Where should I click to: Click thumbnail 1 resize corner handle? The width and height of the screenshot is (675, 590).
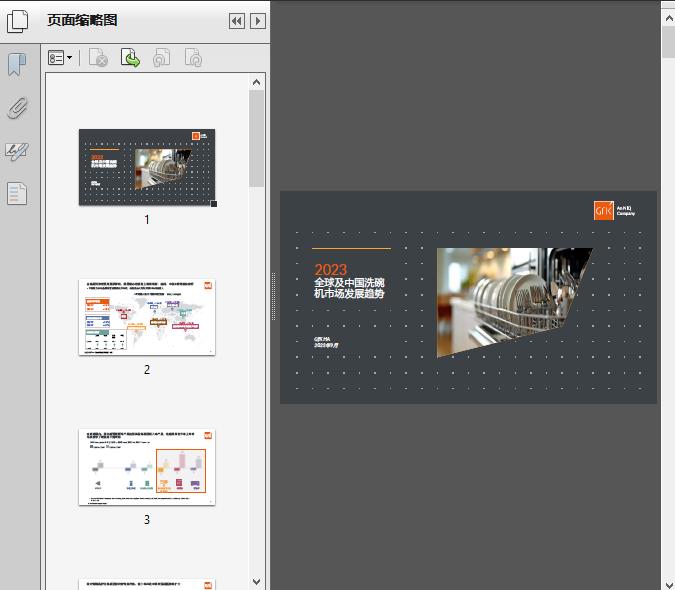tap(214, 204)
